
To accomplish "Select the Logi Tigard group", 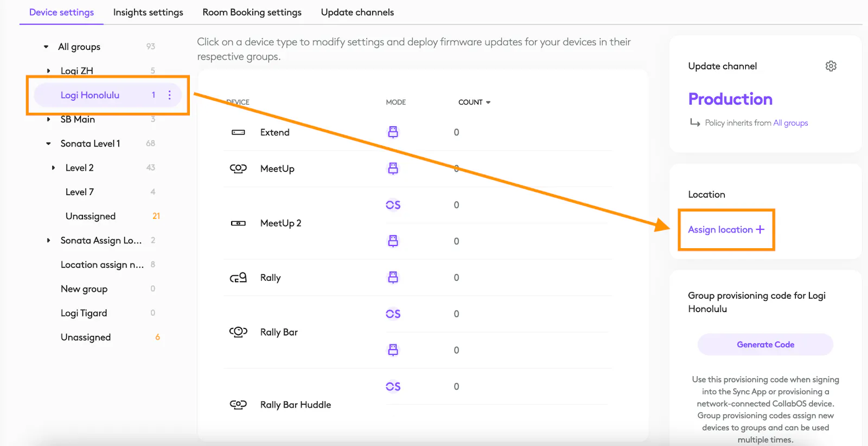I will 84,313.
